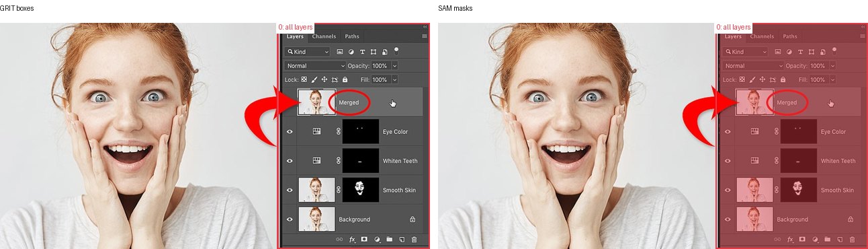This screenshot has height=249, width=868.
Task: Switch to Paths tab in SAM masks panel
Action: coord(790,36)
